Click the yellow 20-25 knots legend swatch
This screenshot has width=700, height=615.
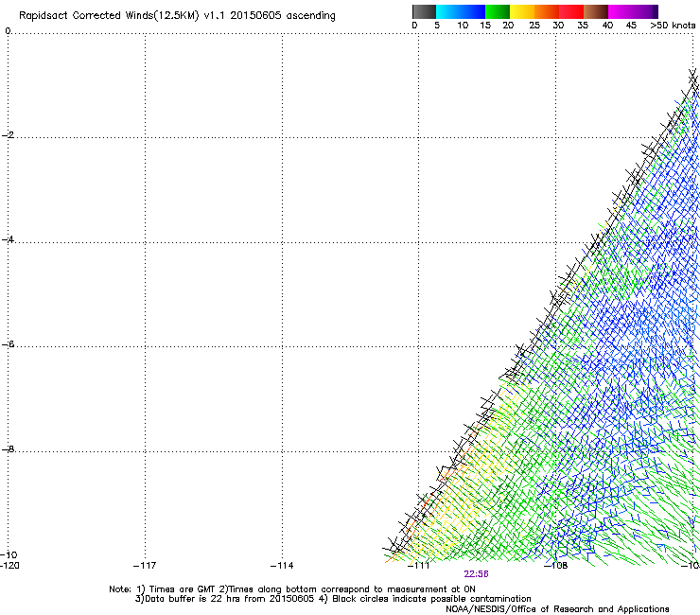pyautogui.click(x=522, y=11)
